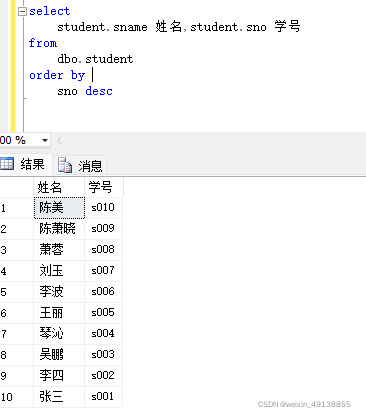Viewport: 366px width, 417px height.
Task: Click the 'select' keyword in editor
Action: [x=50, y=11]
